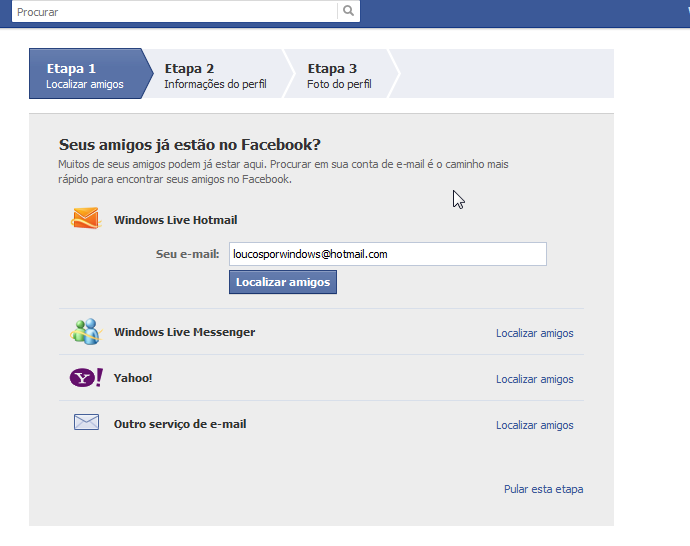This screenshot has height=546, width=690.
Task: Click Localizar amigos link for Outro serviço
Action: click(x=534, y=425)
